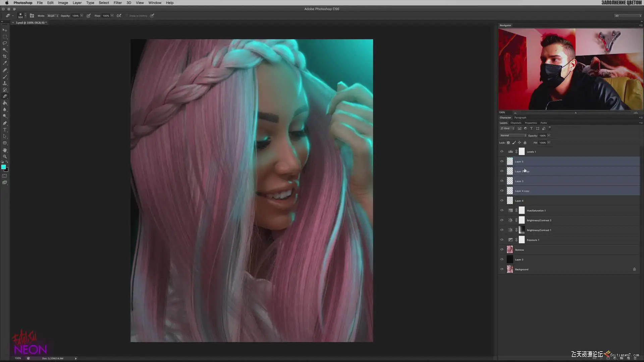Toggle visibility of Hue/Saturation 1 layer

coord(502,210)
